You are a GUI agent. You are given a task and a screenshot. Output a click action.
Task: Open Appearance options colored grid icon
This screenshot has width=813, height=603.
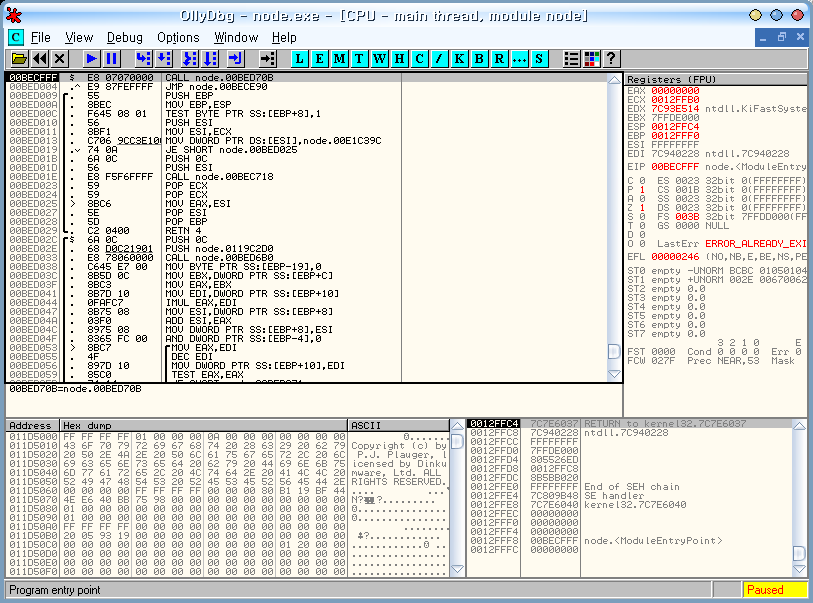[592, 59]
